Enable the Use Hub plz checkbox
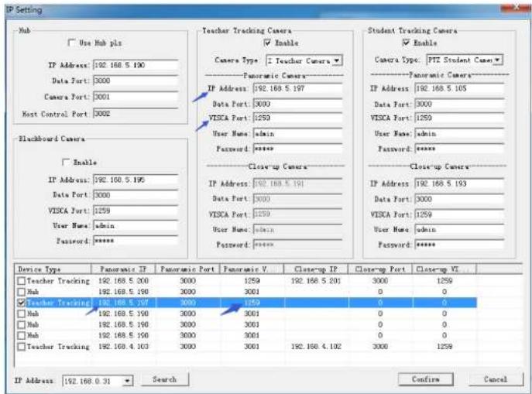532x394 pixels. pos(71,43)
